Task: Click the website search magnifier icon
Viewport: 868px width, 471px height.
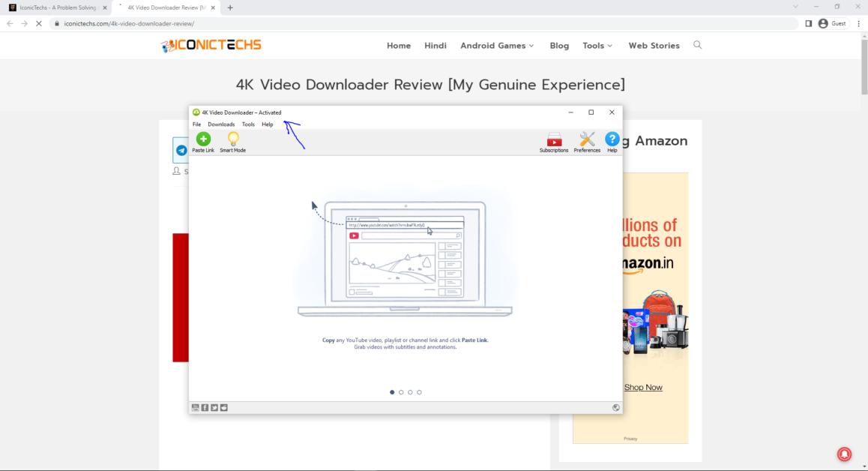Action: pyautogui.click(x=698, y=45)
